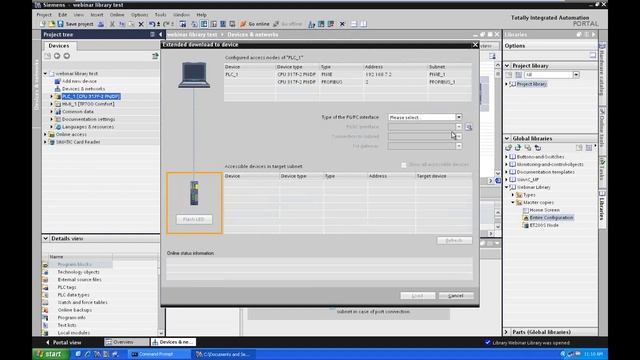Screen dimensions: 640x360
Task: Open the PG/PC interface dropdown arrow
Action: pyautogui.click(x=459, y=127)
